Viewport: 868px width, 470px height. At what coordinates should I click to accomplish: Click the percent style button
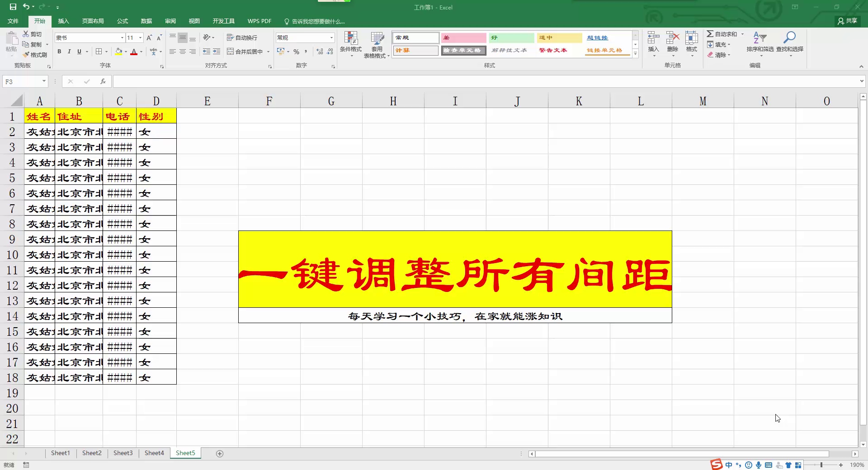[296, 52]
